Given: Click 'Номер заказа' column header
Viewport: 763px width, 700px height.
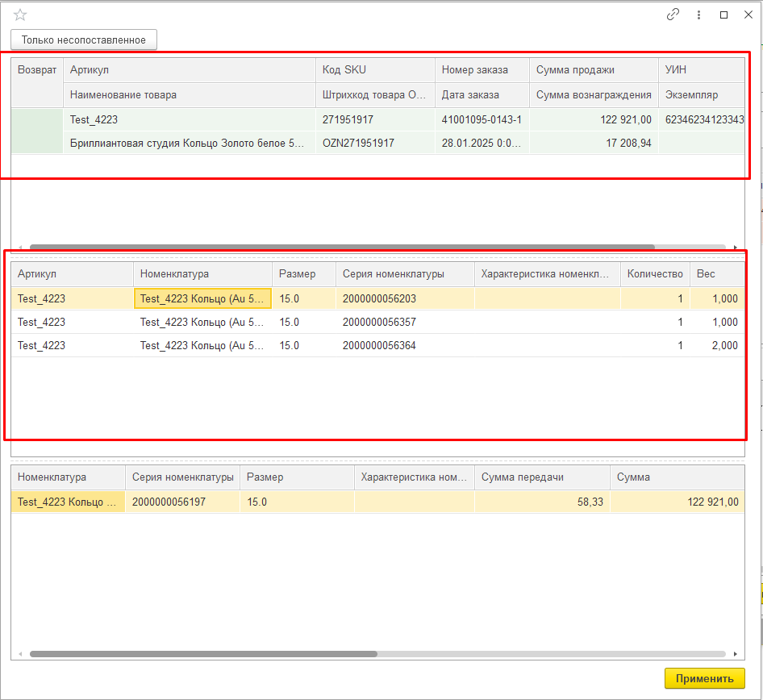Looking at the screenshot, I should pyautogui.click(x=482, y=70).
